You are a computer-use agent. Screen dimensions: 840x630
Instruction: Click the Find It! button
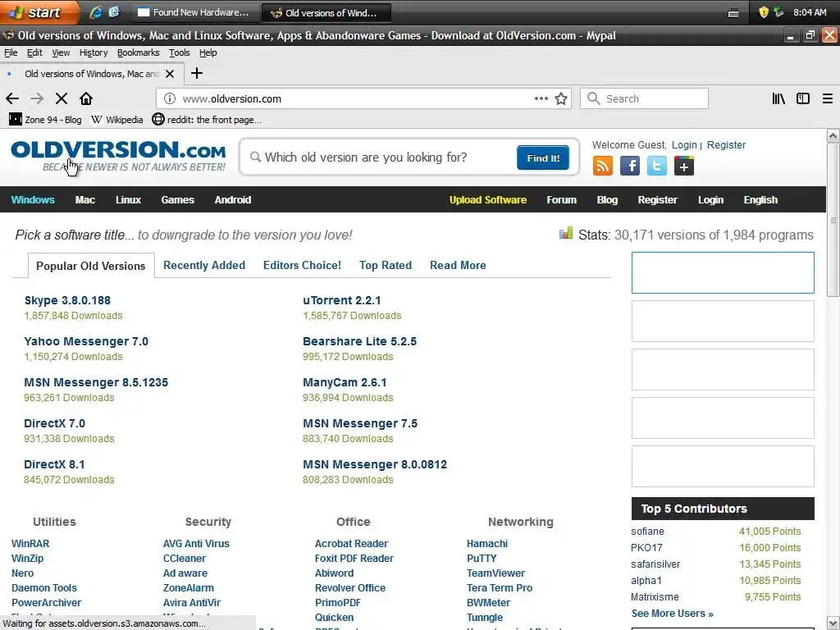coord(543,157)
